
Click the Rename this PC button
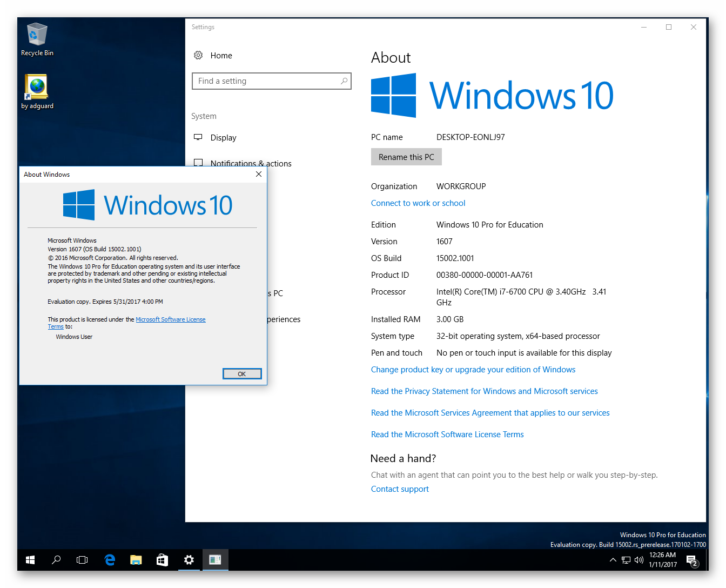[406, 157]
